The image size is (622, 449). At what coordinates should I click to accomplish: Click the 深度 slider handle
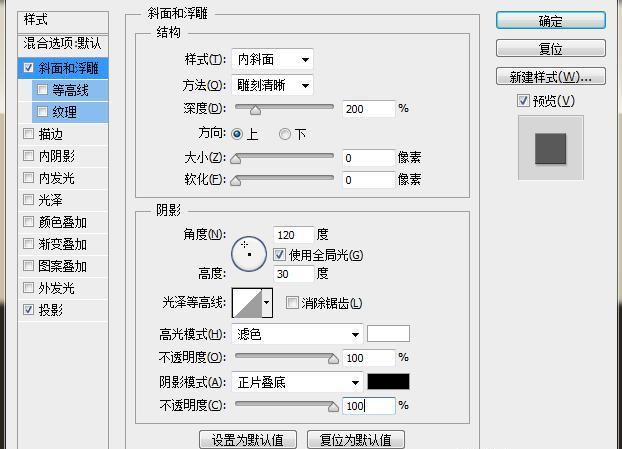click(255, 110)
